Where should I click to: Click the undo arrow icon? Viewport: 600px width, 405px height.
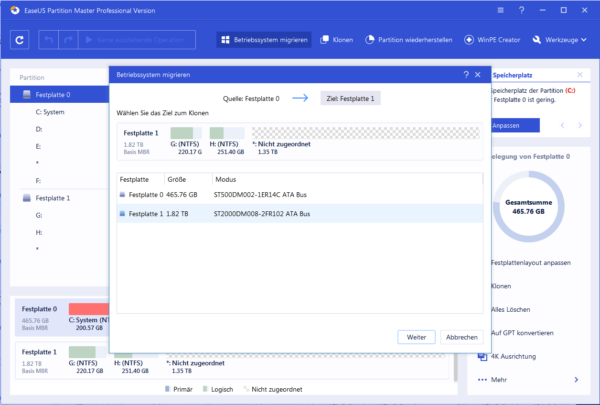coord(49,40)
